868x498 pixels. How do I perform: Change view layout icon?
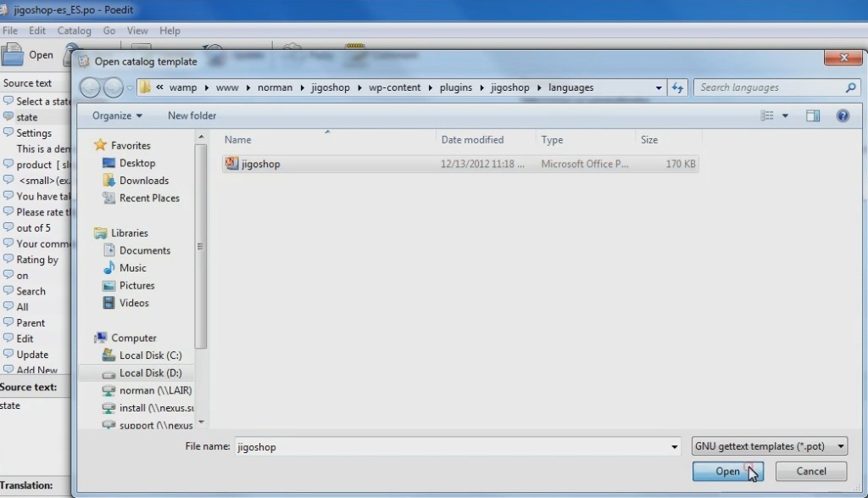(768, 116)
